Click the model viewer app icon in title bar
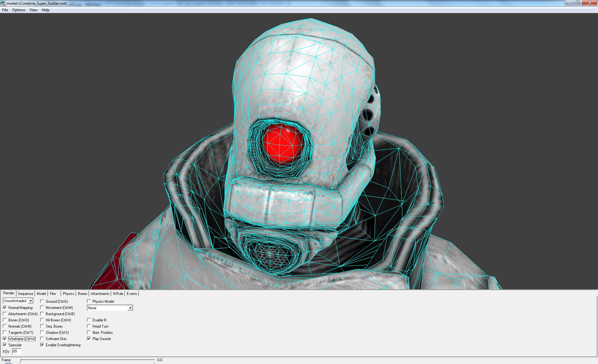The width and height of the screenshot is (598, 364). click(3, 3)
